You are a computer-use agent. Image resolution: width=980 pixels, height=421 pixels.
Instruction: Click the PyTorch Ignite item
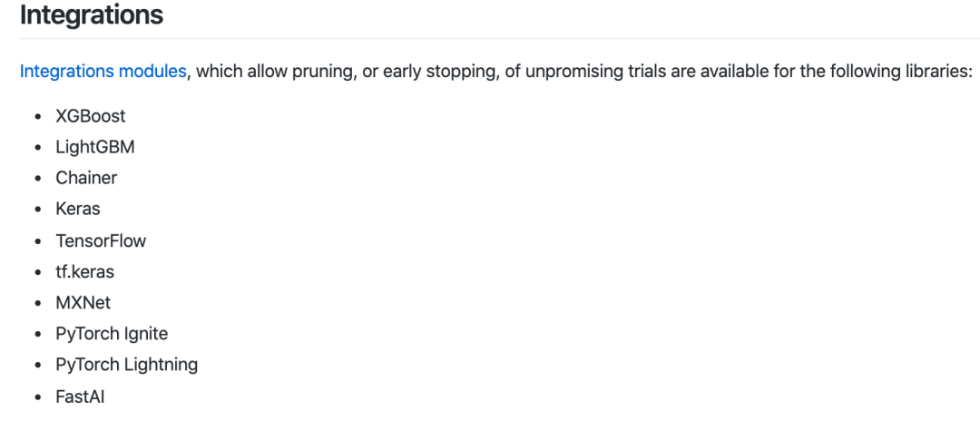pyautogui.click(x=112, y=333)
